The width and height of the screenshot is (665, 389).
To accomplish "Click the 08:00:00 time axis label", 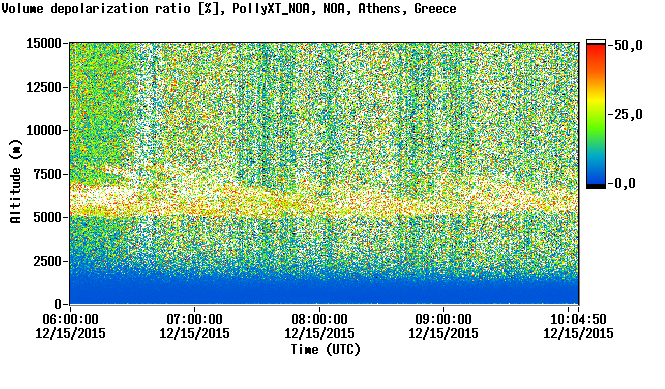I will [319, 319].
